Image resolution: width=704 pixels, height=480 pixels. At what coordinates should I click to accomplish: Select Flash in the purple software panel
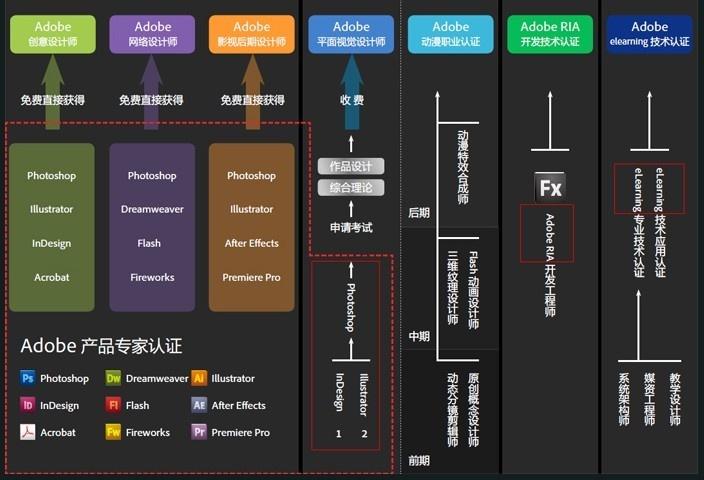coord(149,243)
